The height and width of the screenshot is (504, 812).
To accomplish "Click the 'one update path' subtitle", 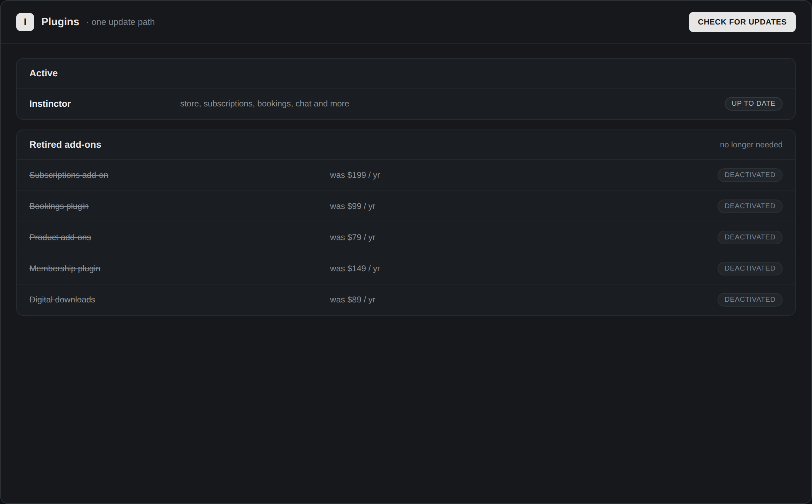I will [123, 22].
